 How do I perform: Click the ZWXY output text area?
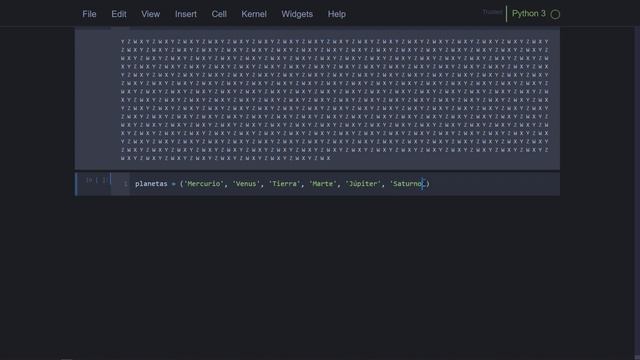(x=335, y=100)
